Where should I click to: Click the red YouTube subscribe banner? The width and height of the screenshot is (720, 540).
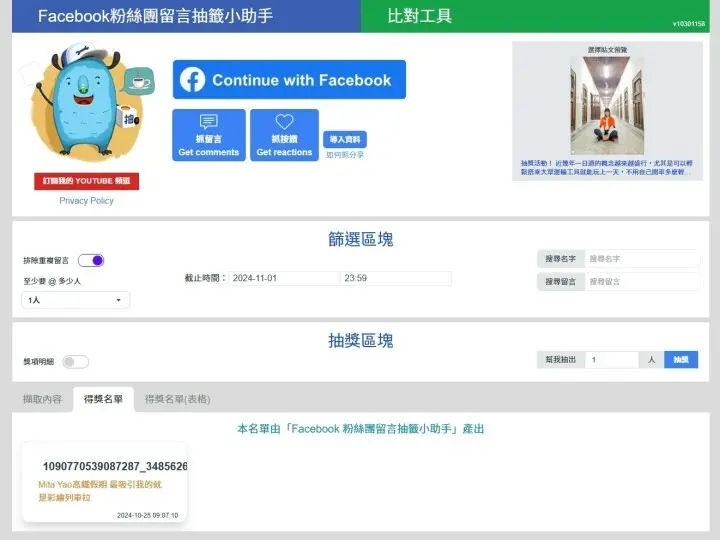pyautogui.click(x=86, y=181)
